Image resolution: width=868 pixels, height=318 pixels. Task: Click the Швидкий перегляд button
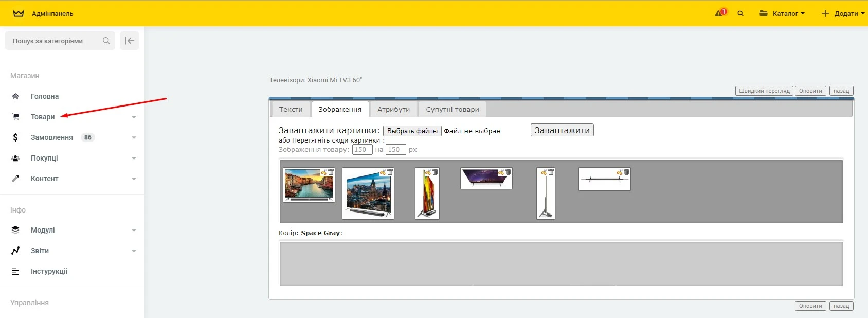point(764,91)
